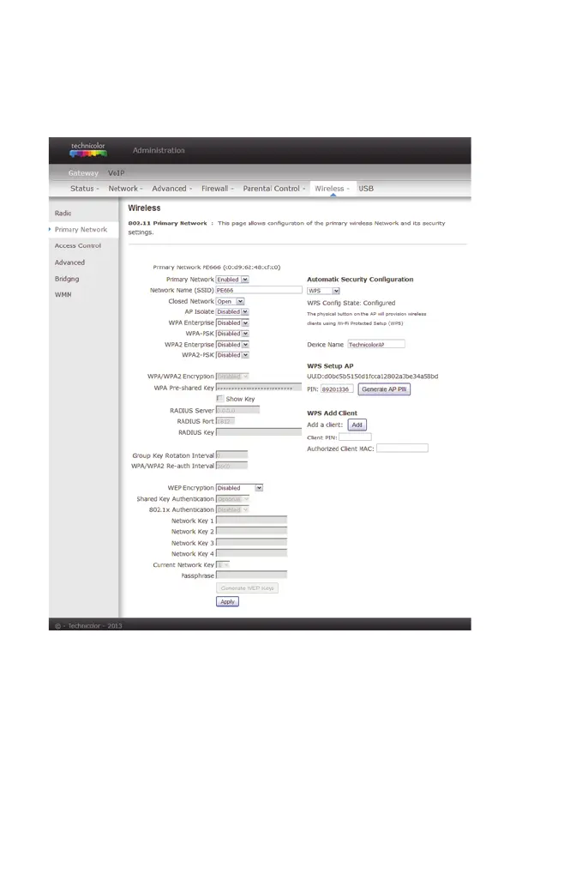The image size is (588, 880).
Task: Open the Advanced top menu
Action: [x=171, y=189]
